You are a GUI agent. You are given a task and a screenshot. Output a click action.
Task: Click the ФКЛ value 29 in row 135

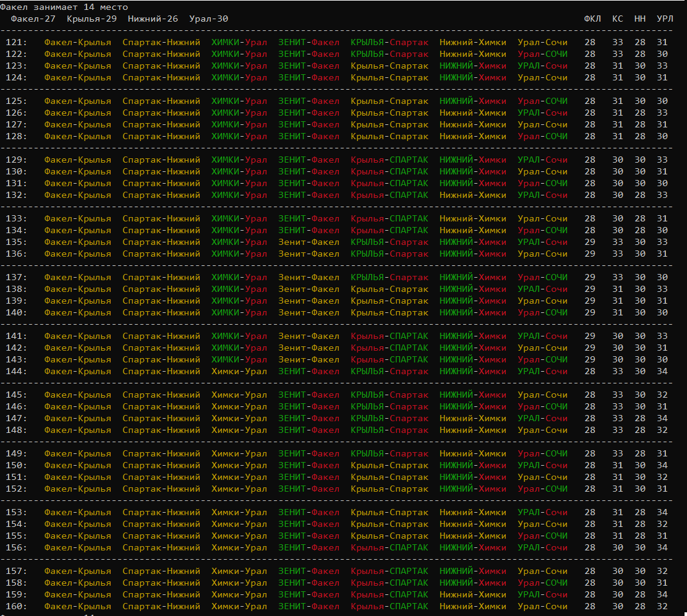[590, 242]
